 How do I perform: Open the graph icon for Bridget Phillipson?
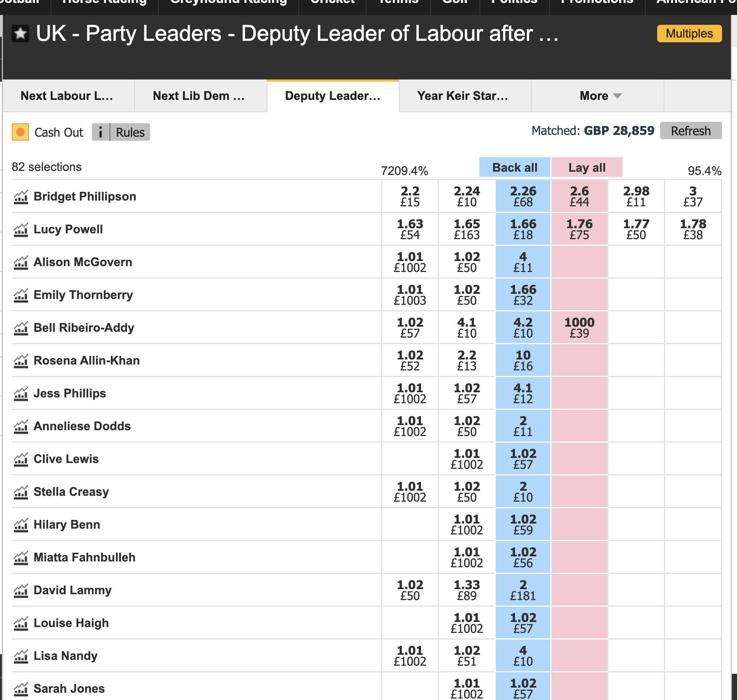point(21,197)
